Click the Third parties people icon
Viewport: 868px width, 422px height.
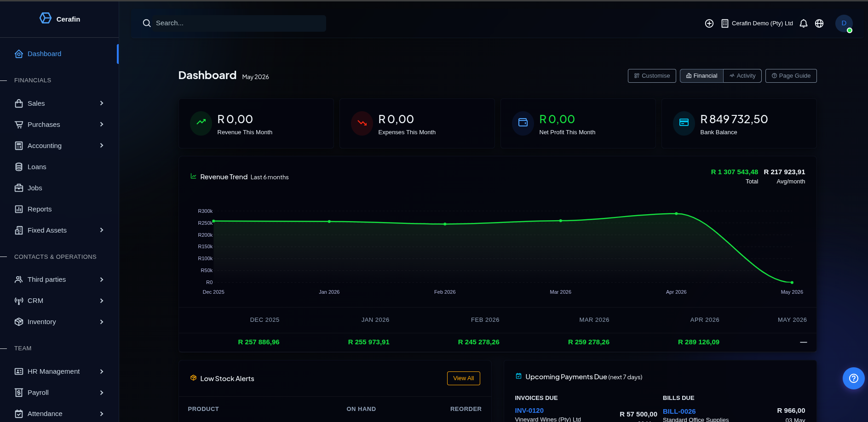click(x=19, y=279)
